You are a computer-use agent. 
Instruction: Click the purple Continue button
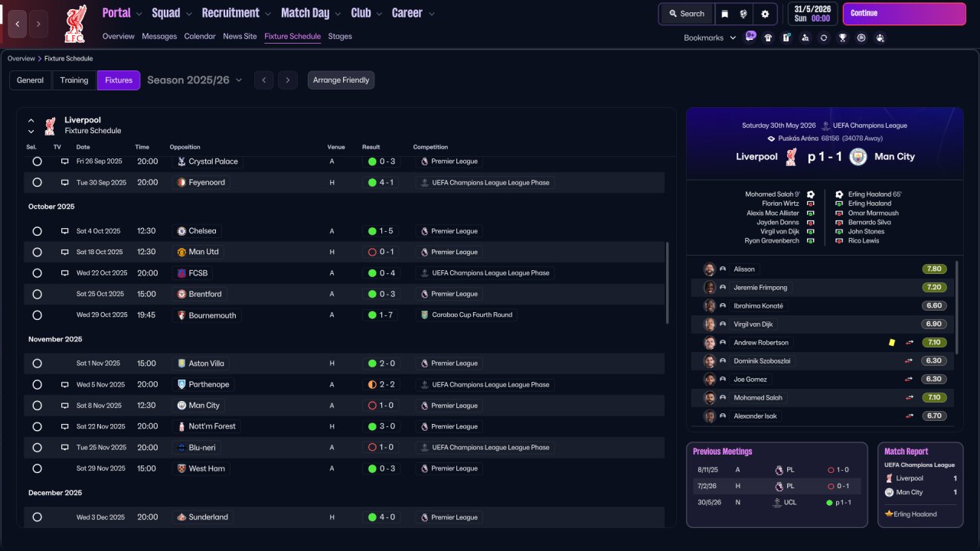pos(904,14)
